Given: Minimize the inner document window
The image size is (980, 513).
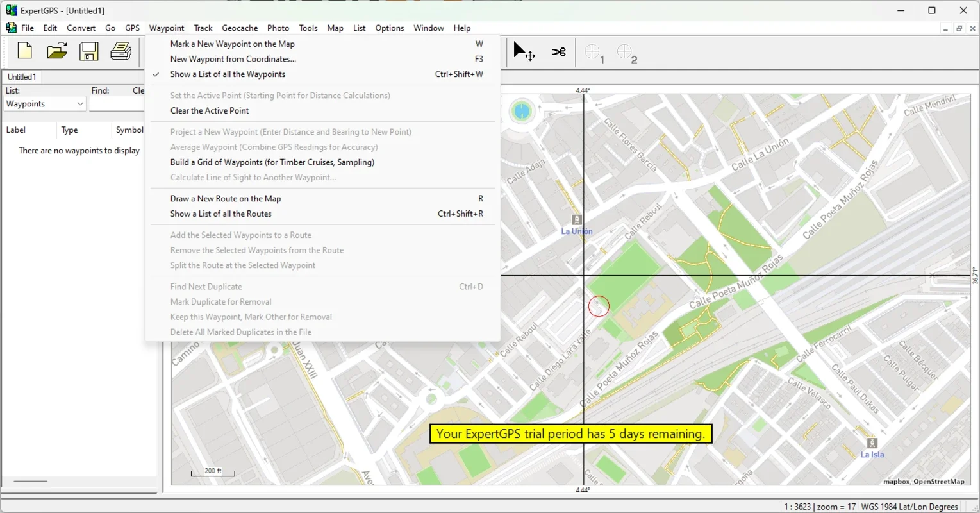Looking at the screenshot, I should (x=945, y=28).
